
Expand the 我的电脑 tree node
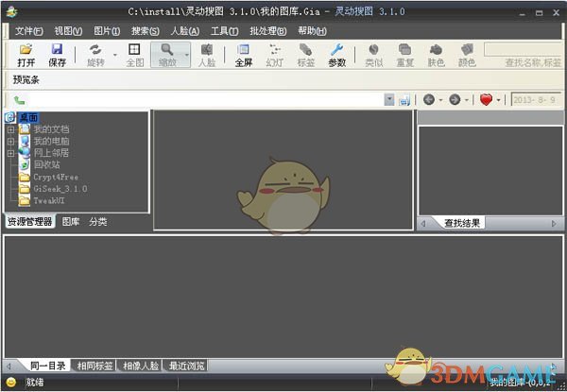(x=10, y=142)
